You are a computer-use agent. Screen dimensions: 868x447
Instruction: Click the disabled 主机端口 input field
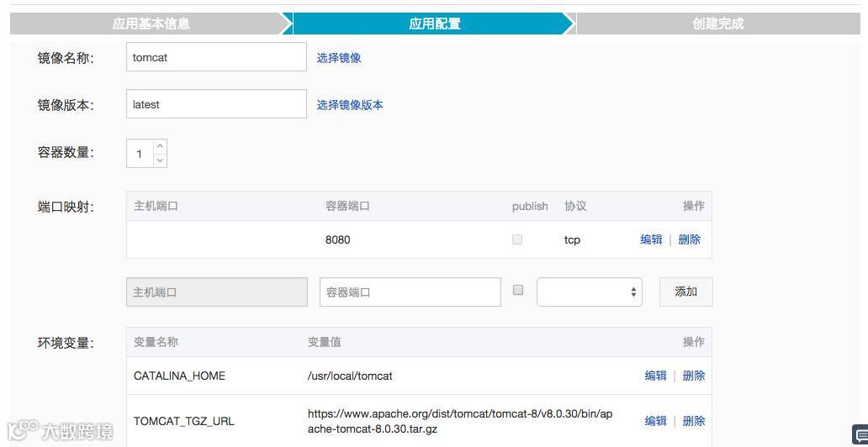pos(217,292)
